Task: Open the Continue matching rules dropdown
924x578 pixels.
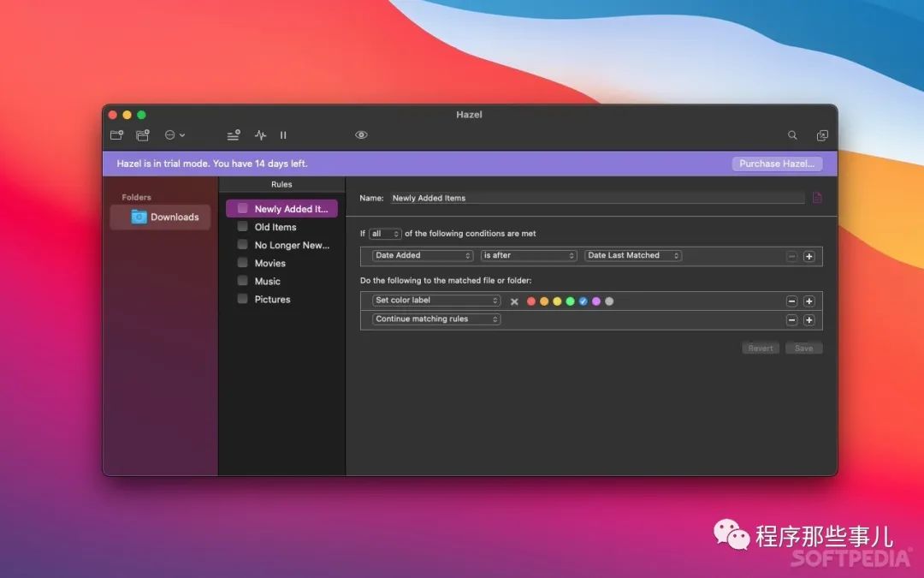Action: 436,319
